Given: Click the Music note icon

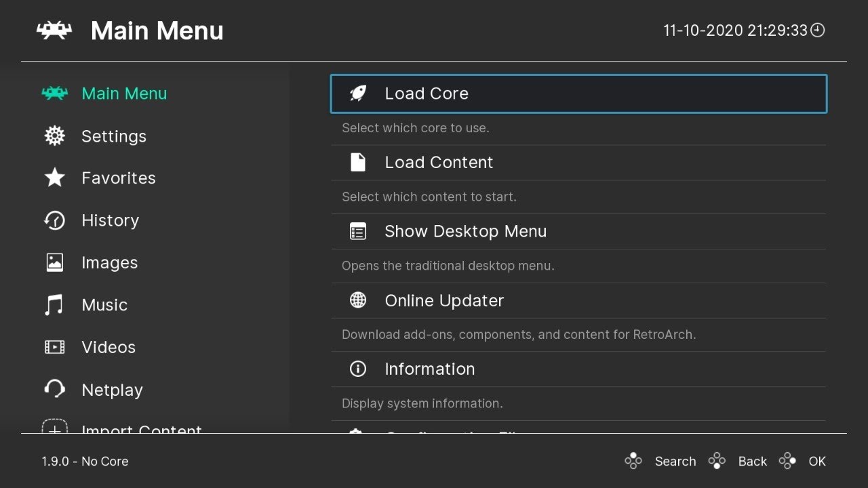Looking at the screenshot, I should tap(54, 305).
